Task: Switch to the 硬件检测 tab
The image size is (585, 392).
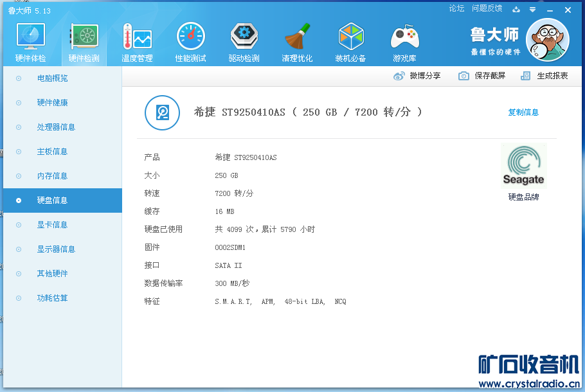Action: pyautogui.click(x=83, y=41)
